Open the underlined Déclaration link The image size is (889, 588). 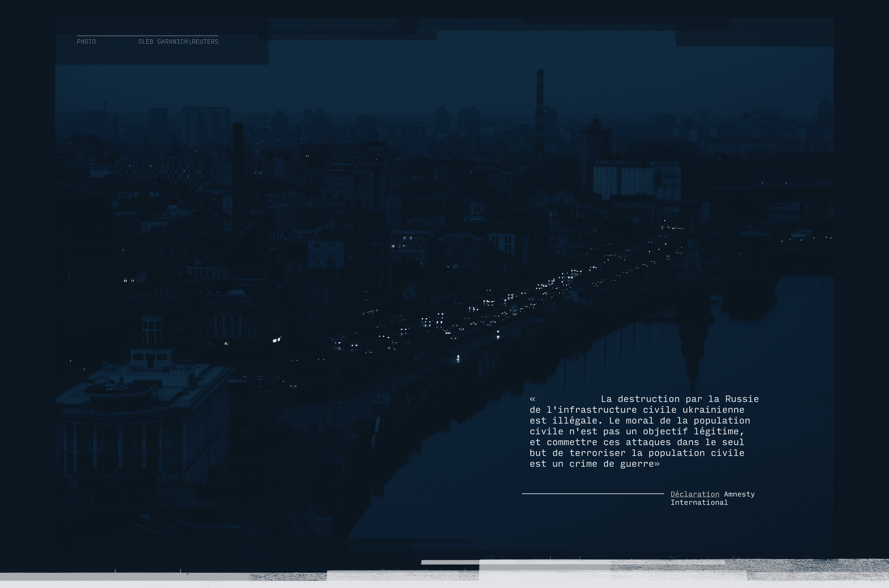[694, 494]
